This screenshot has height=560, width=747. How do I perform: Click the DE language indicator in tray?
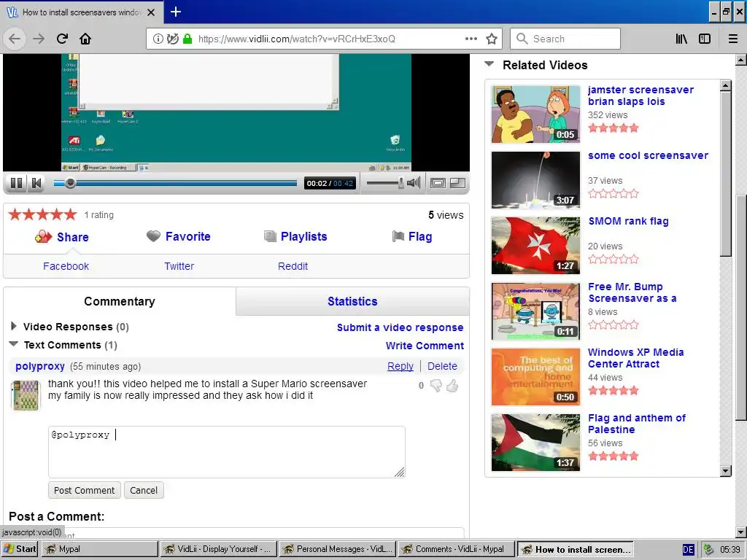(x=688, y=550)
